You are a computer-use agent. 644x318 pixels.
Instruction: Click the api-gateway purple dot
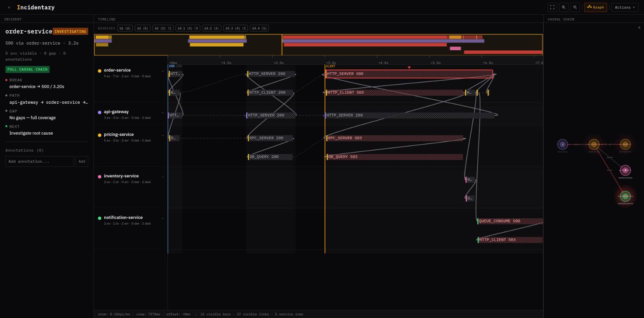pos(99,113)
